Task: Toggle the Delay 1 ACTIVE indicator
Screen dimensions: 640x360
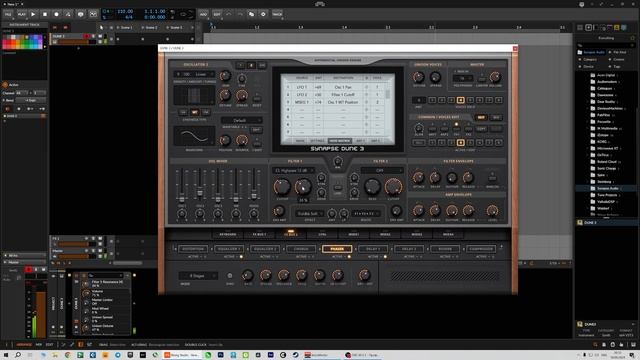Action: tap(385, 257)
